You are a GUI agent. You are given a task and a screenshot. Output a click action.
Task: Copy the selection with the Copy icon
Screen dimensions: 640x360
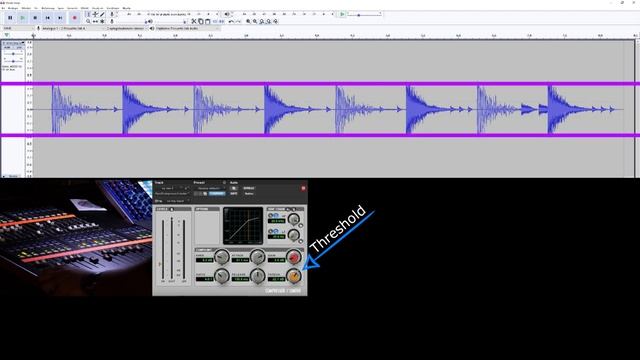(200, 21)
